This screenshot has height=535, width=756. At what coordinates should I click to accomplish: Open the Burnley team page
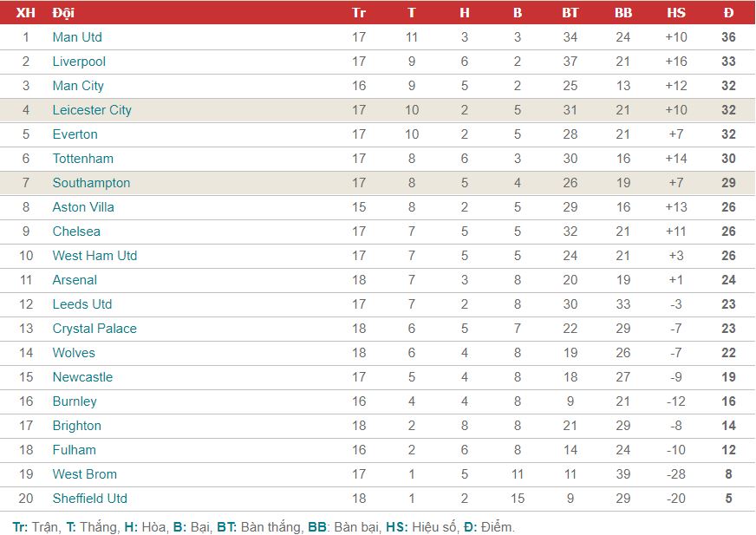click(x=75, y=401)
